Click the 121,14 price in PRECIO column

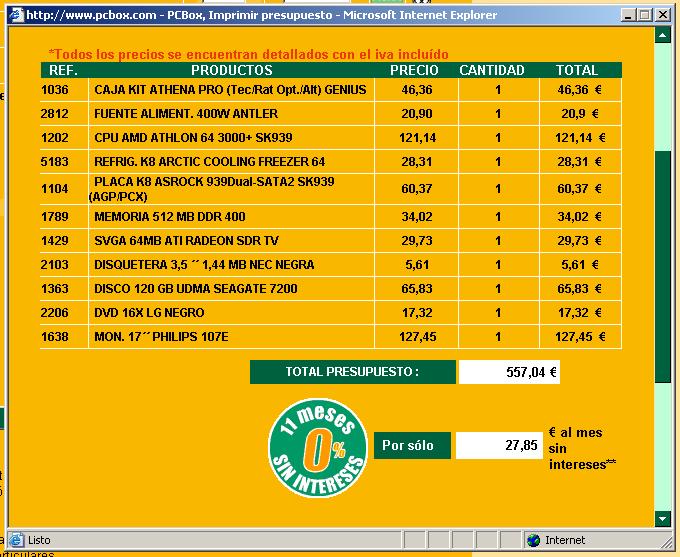[x=417, y=138]
